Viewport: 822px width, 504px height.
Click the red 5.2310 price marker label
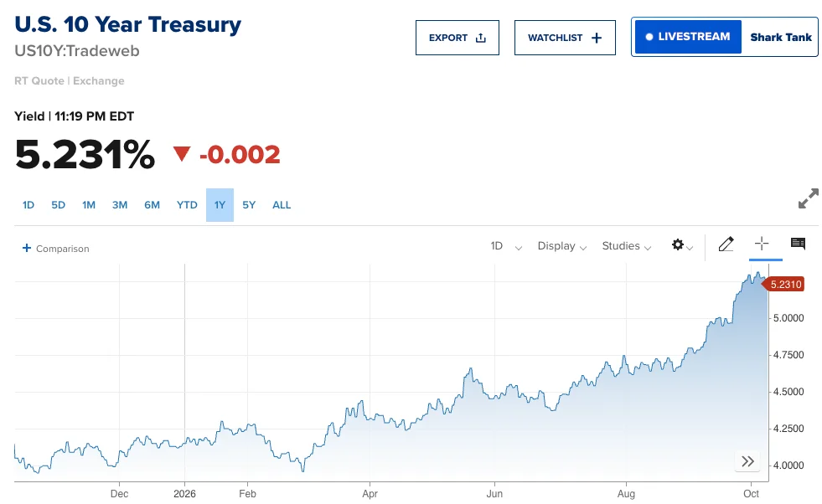[x=783, y=285]
